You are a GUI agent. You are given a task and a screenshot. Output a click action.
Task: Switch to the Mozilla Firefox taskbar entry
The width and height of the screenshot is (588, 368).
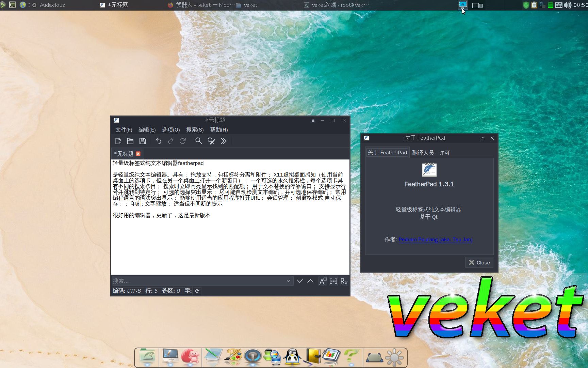coord(201,5)
